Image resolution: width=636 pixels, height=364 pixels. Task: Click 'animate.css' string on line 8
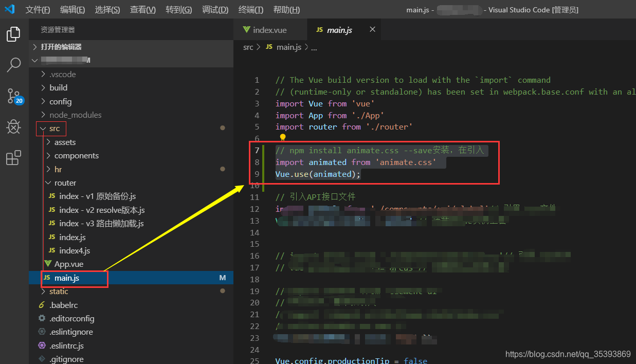[x=406, y=162]
